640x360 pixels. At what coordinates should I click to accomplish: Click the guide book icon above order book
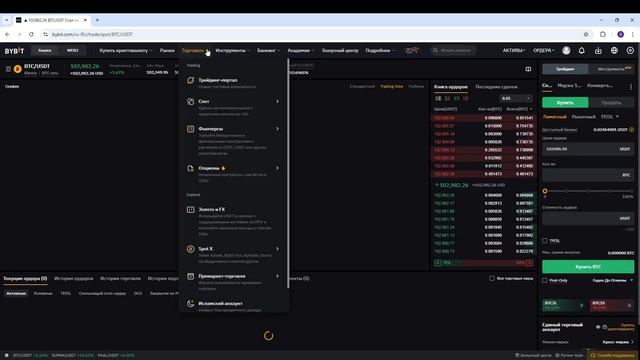528,69
